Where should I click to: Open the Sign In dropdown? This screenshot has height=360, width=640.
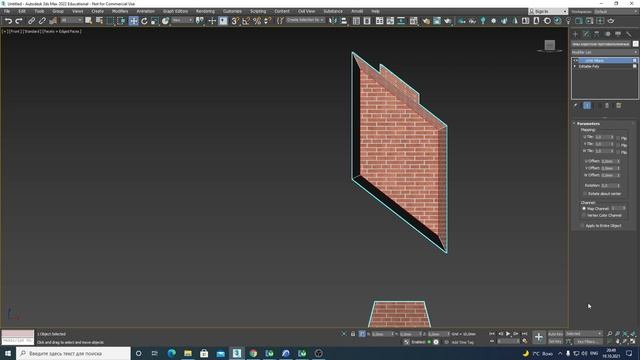coord(548,11)
